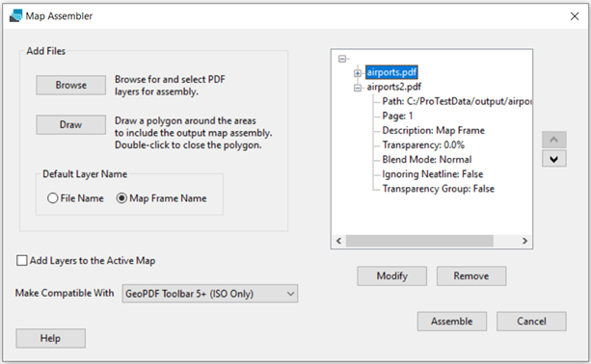Click the tree horizontal scrollbar thumb
591x364 pixels.
click(419, 241)
